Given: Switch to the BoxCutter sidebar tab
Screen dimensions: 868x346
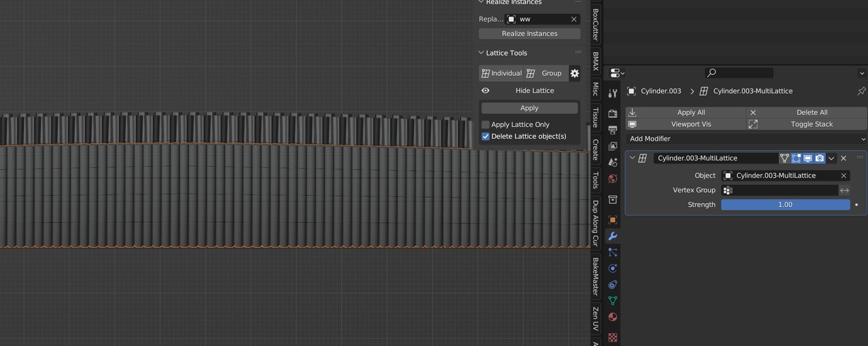Looking at the screenshot, I should click(596, 24).
